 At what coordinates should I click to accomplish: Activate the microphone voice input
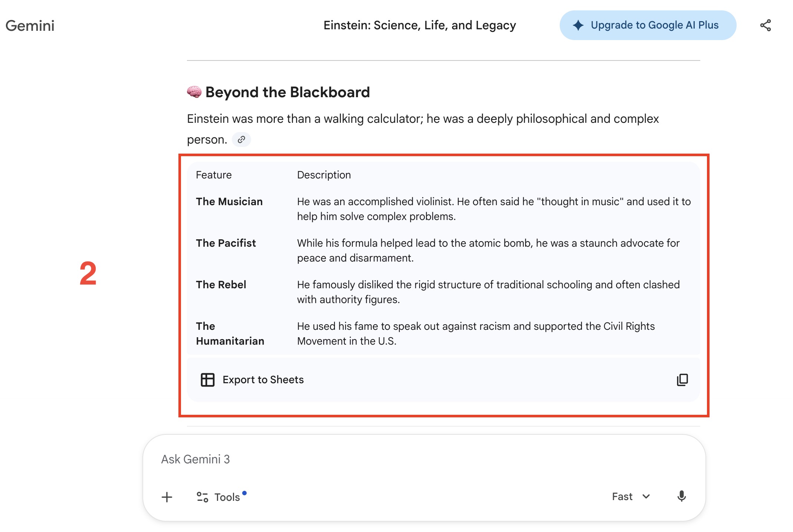tap(681, 496)
